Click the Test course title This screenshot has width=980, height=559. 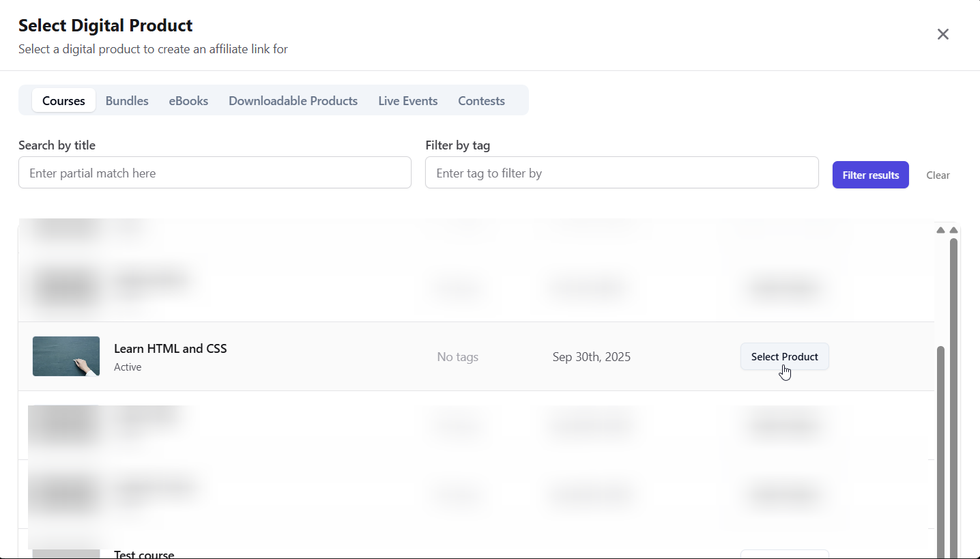(x=144, y=554)
